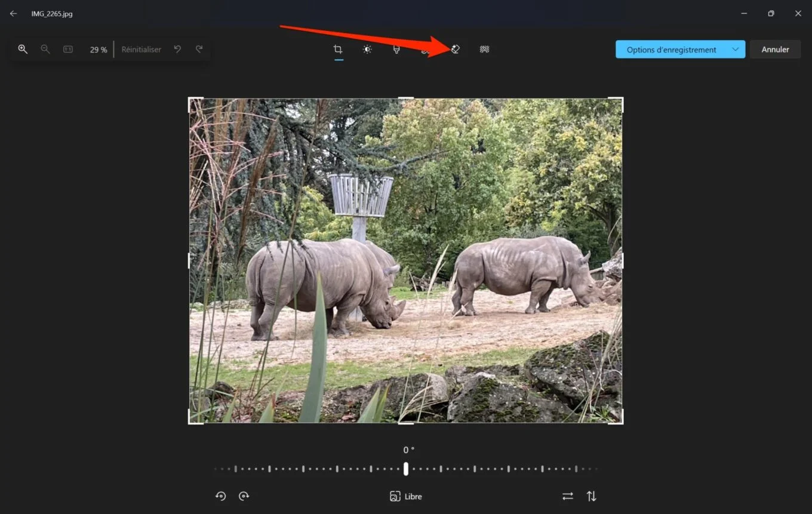Minimize the Photos window
The height and width of the screenshot is (514, 812).
click(744, 14)
